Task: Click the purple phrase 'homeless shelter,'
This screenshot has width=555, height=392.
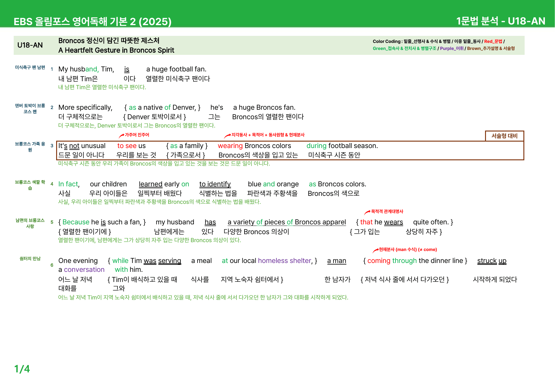Action: [286, 261]
